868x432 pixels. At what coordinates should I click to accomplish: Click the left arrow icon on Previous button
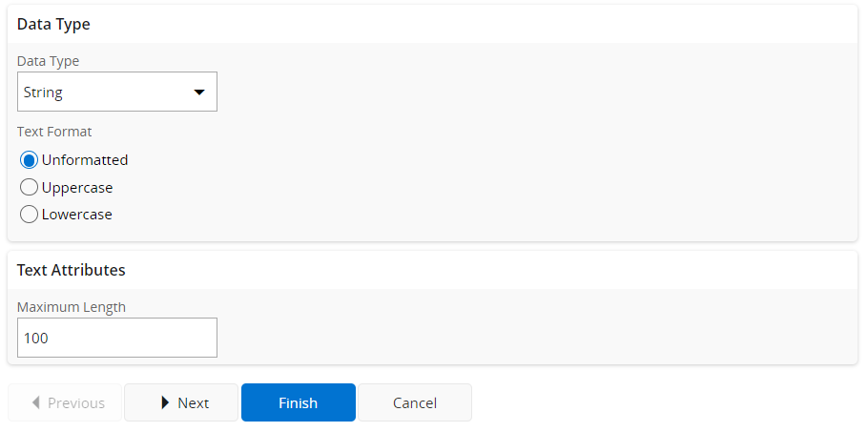click(36, 402)
